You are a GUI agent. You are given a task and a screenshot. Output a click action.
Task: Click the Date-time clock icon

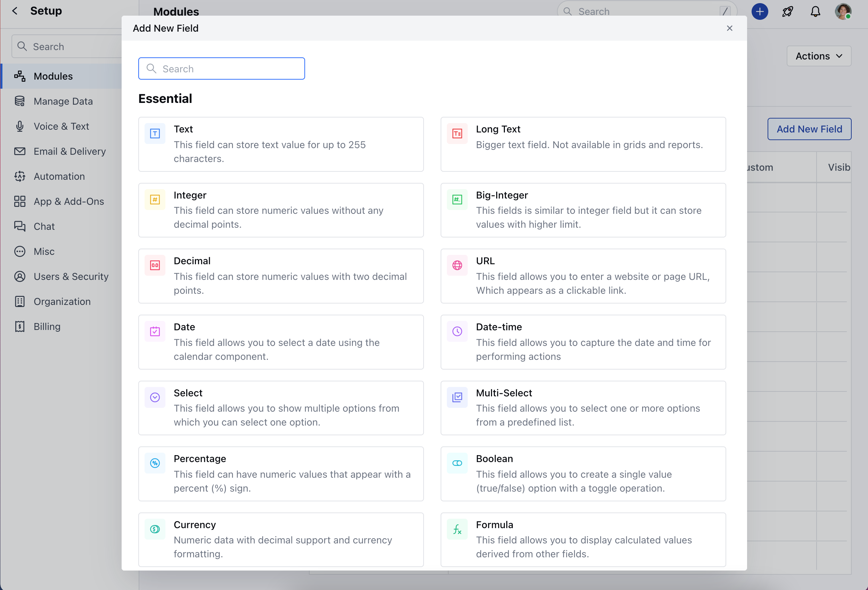click(457, 331)
